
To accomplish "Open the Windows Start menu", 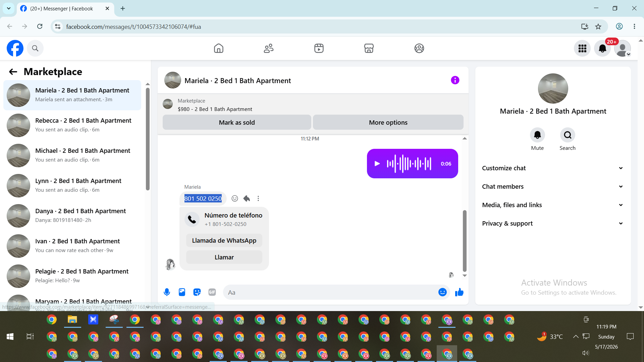I will [10, 337].
